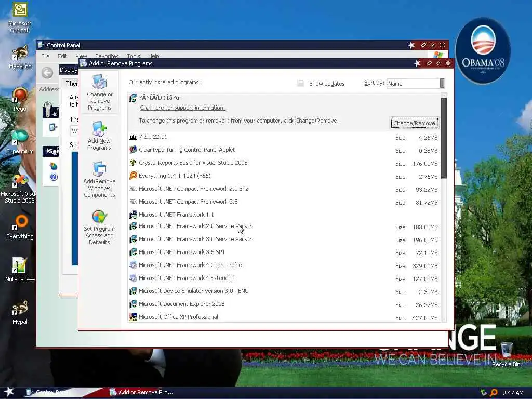Click .NET Framework 4 Client Profile icon

point(133,265)
